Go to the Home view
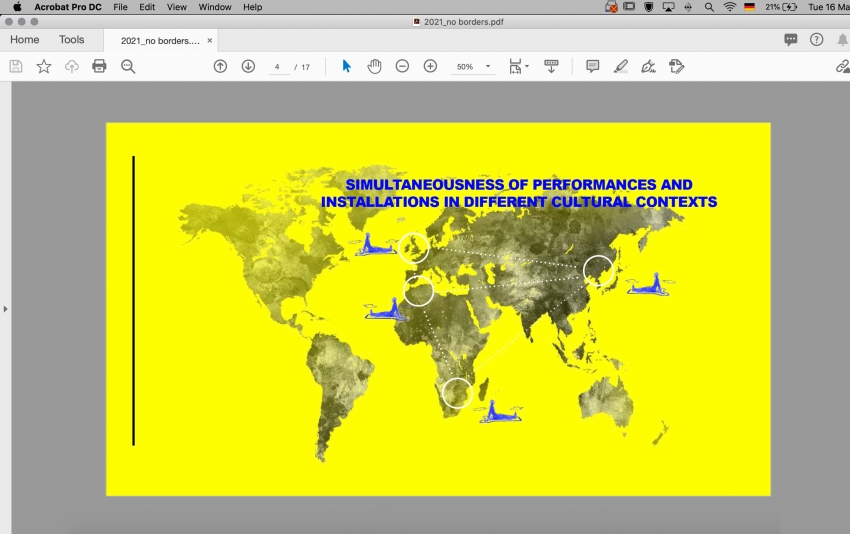The width and height of the screenshot is (850, 534). (25, 40)
